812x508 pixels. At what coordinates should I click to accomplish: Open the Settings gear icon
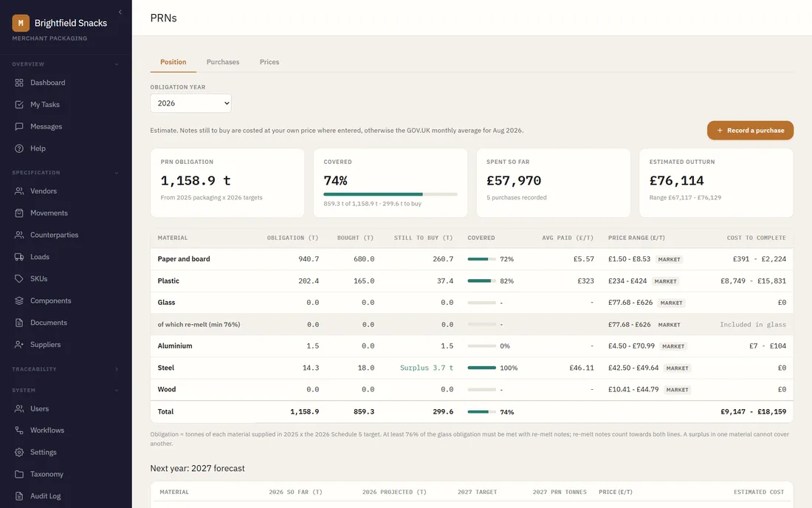tap(19, 452)
